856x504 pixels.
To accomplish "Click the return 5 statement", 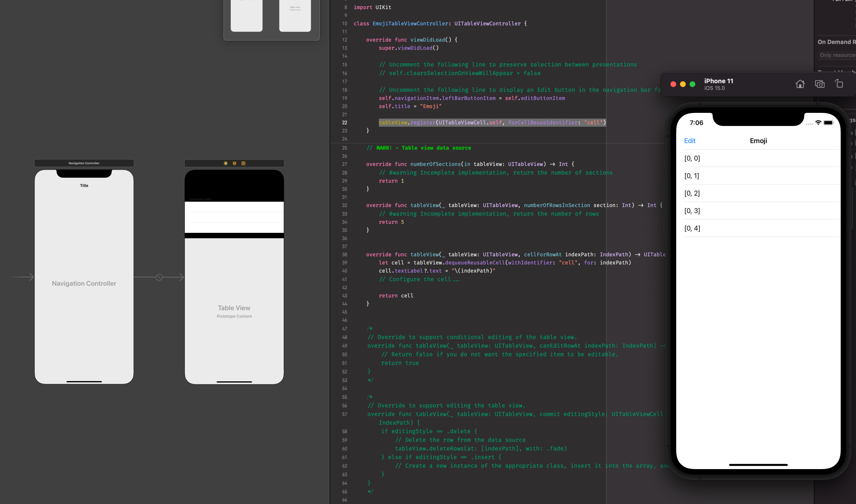I will [x=391, y=222].
